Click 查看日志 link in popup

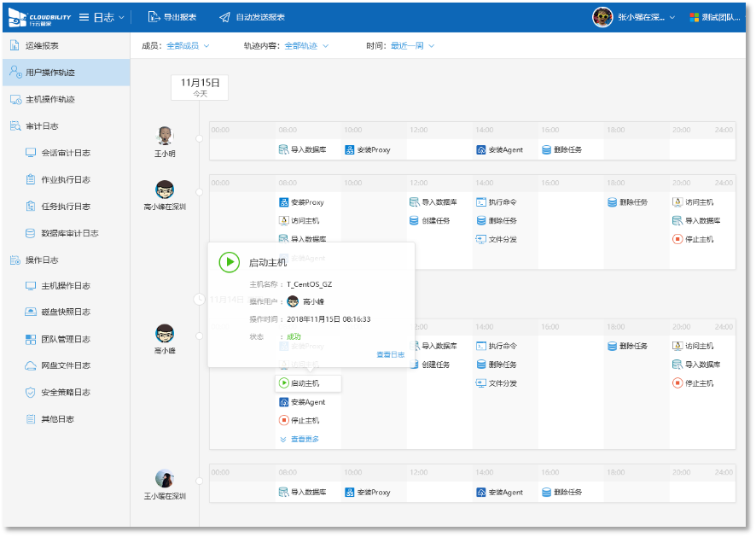390,354
